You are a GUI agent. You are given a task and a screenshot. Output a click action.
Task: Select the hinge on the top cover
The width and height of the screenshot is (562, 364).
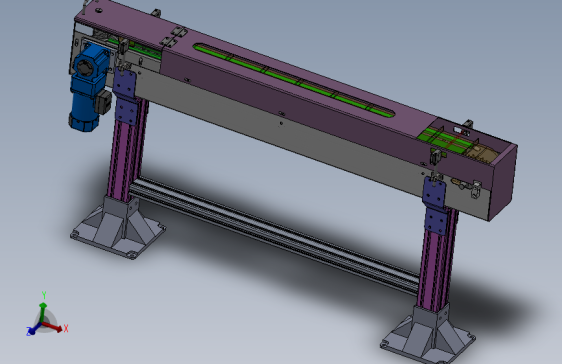173,37
